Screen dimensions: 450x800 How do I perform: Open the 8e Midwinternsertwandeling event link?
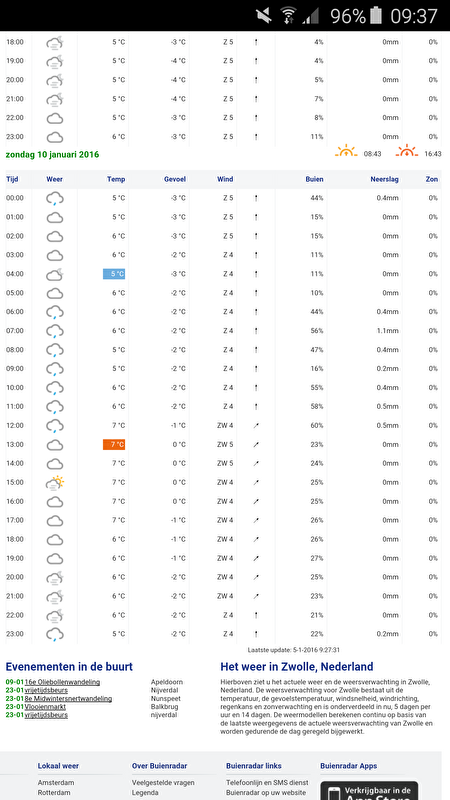point(68,698)
